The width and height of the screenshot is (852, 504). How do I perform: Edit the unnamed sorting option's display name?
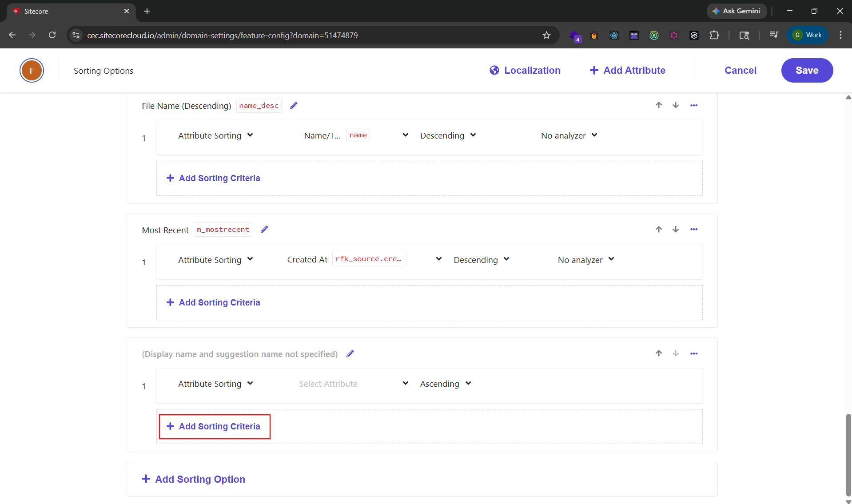[350, 354]
